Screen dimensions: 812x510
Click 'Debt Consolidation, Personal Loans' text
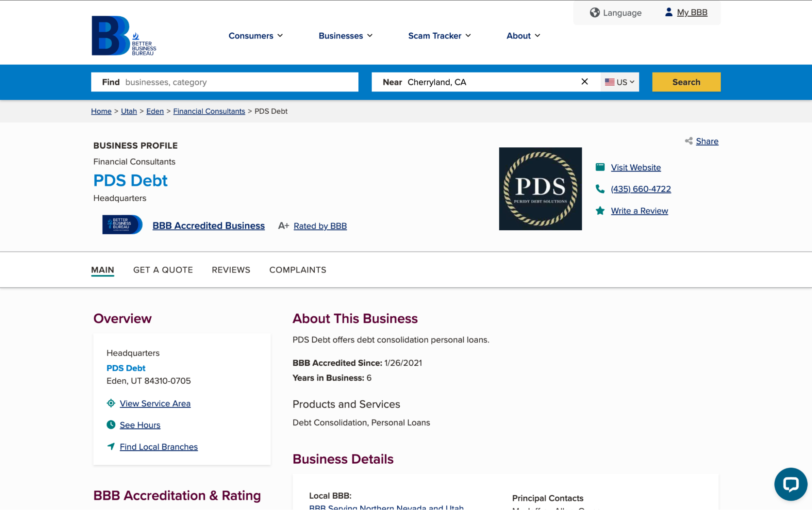click(361, 422)
